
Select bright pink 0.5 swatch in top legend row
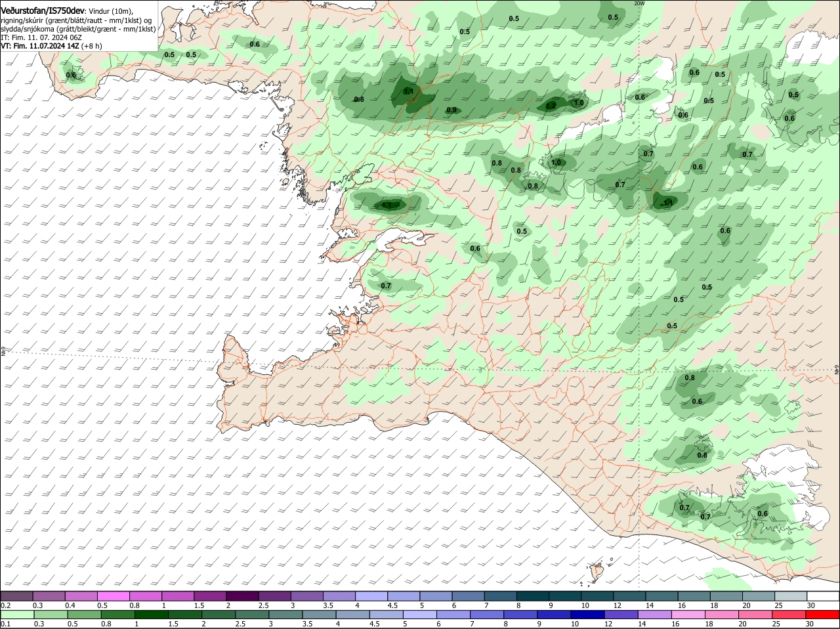click(x=113, y=596)
